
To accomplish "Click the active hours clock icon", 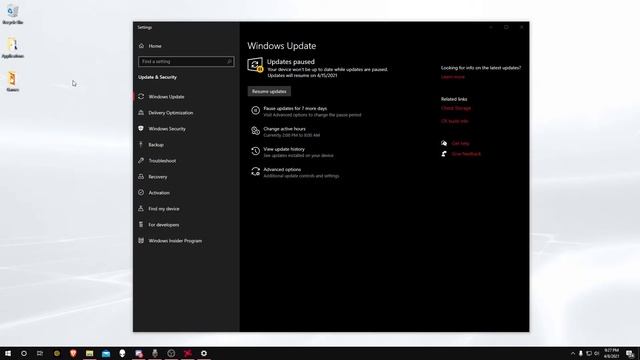I will click(256, 131).
